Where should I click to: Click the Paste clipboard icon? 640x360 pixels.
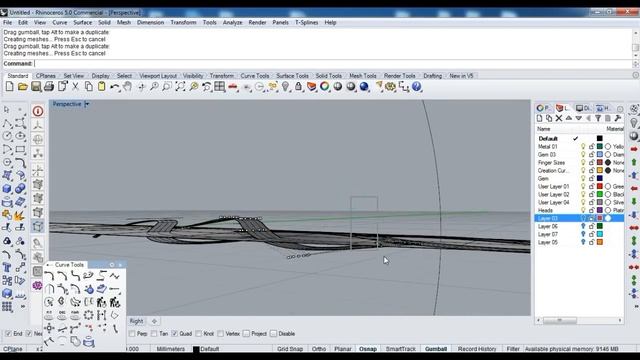point(101,87)
